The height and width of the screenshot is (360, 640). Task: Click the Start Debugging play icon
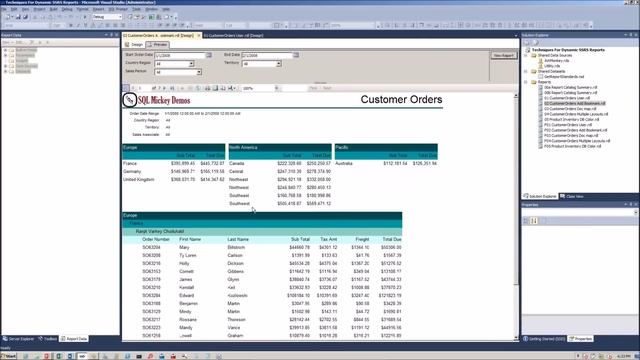[85, 17]
